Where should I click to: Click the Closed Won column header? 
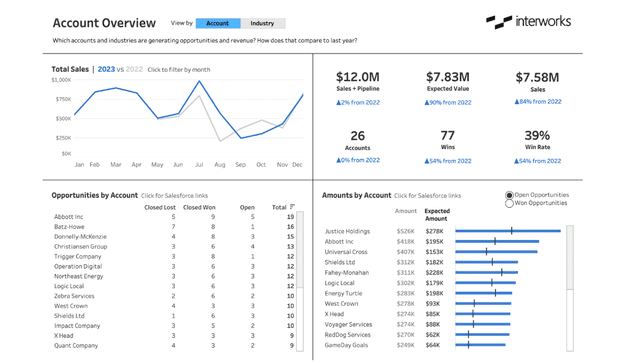pyautogui.click(x=199, y=207)
